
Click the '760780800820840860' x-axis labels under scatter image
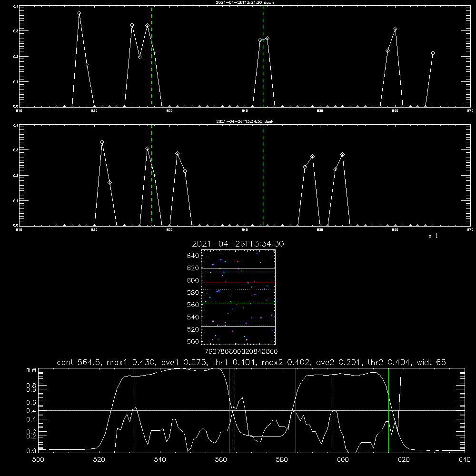point(241,351)
